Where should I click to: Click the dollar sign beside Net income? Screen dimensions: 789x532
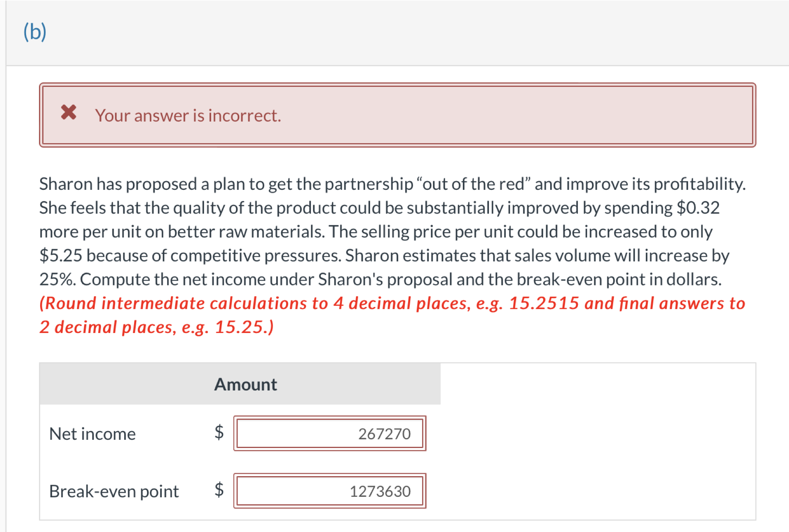click(218, 433)
